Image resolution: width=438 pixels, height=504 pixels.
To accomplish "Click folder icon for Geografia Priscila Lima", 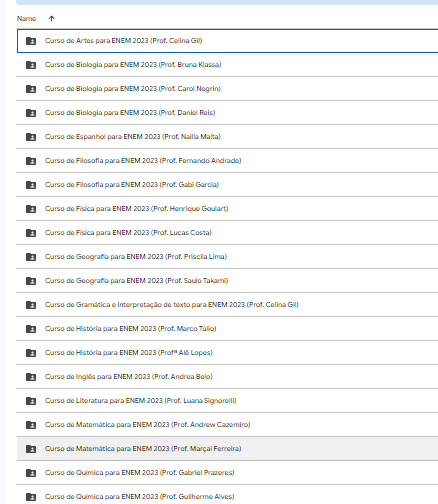I will click(x=31, y=257).
